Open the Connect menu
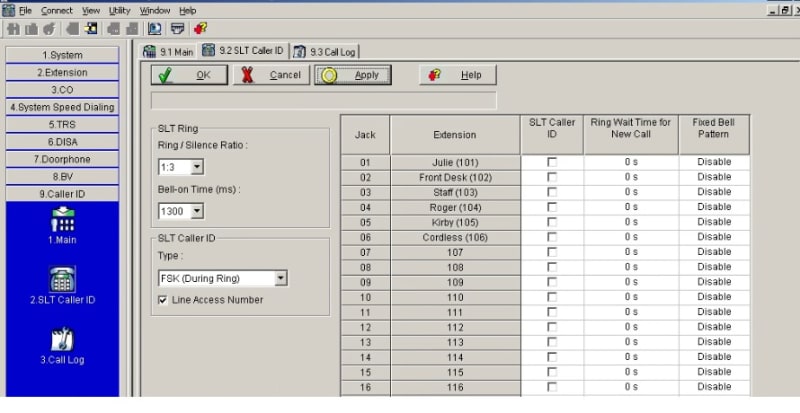 pyautogui.click(x=57, y=10)
